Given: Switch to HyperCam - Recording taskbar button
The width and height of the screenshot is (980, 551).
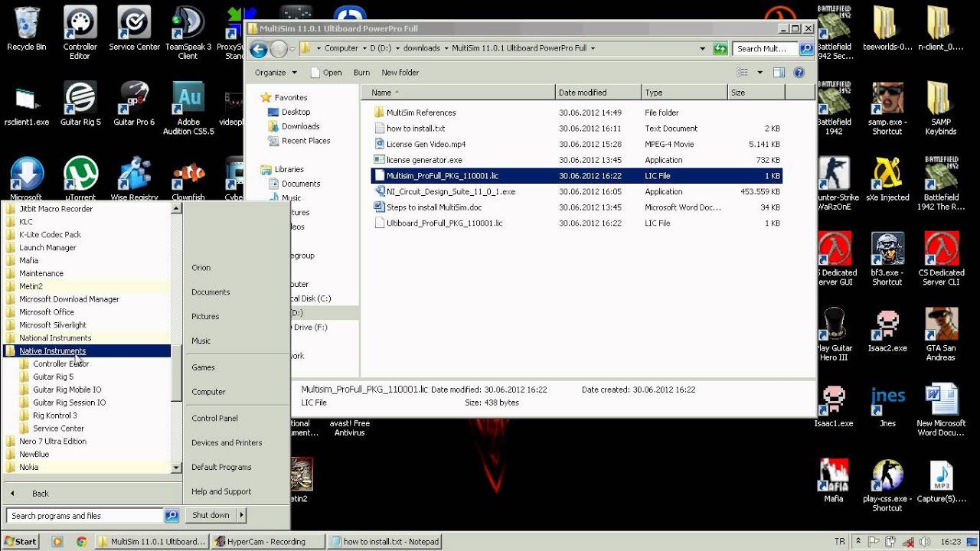Looking at the screenshot, I should 266,541.
